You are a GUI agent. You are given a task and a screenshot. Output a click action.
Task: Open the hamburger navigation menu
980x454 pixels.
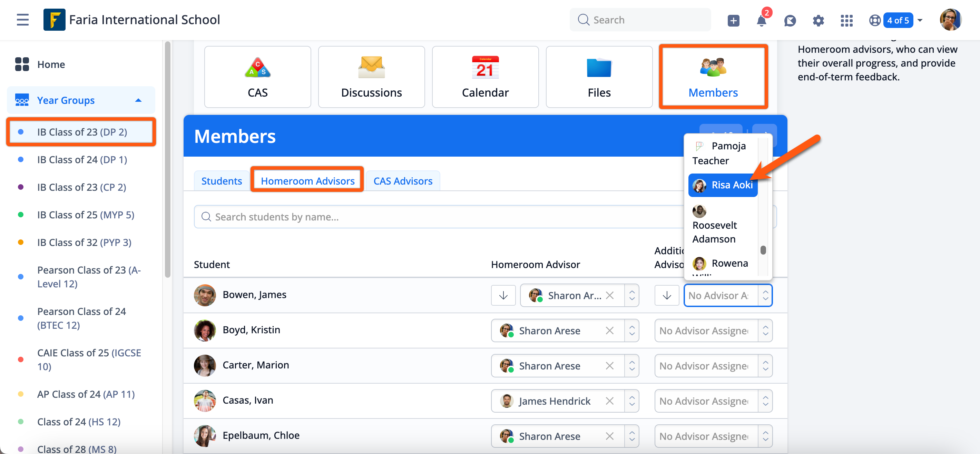(x=22, y=20)
